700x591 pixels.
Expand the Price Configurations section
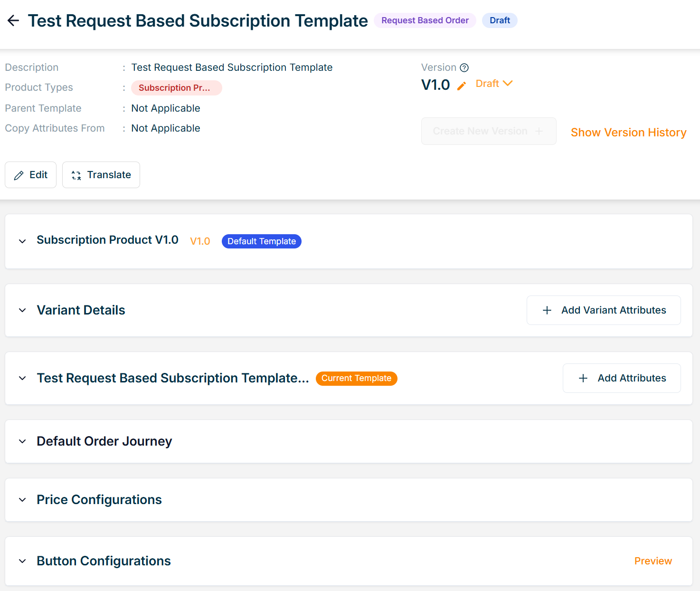tap(22, 500)
